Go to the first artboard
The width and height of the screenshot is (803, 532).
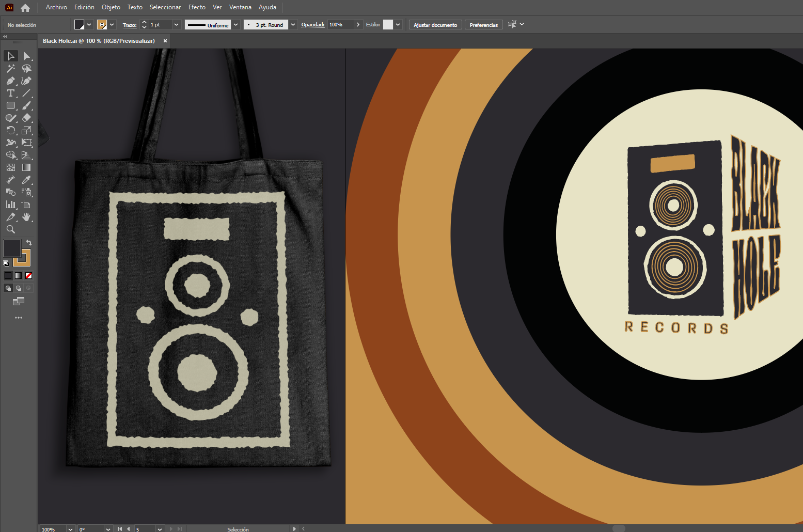tap(120, 529)
